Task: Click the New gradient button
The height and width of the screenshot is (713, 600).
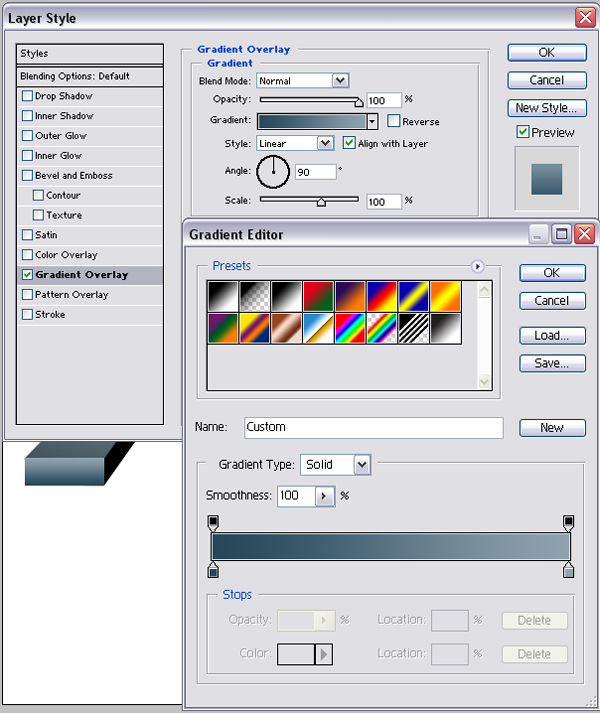Action: click(552, 428)
